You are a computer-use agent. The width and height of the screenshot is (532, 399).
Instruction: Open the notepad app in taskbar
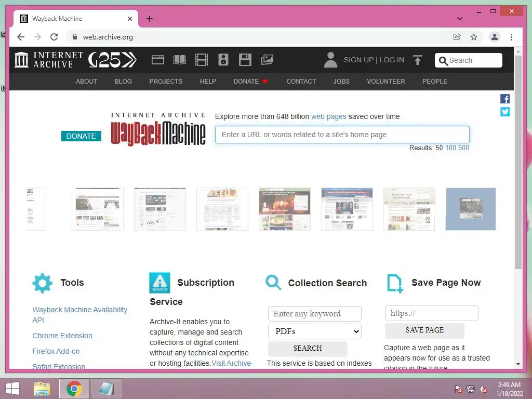pyautogui.click(x=106, y=389)
